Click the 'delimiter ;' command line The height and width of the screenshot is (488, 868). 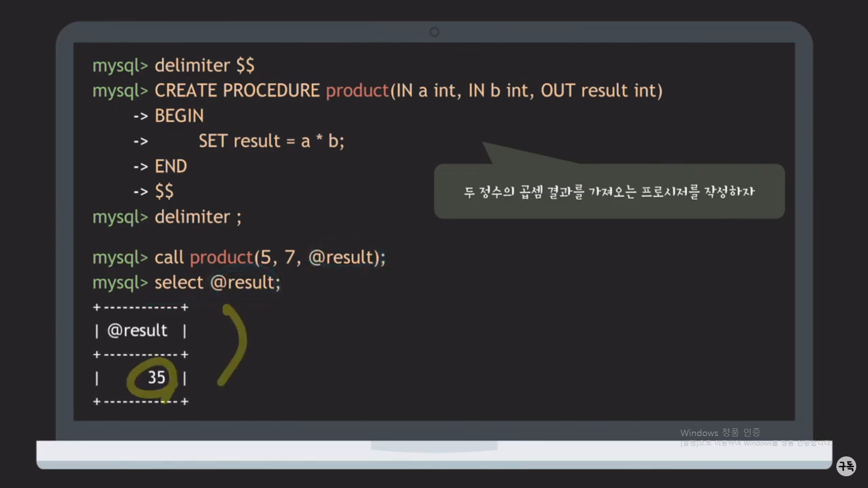tap(198, 217)
